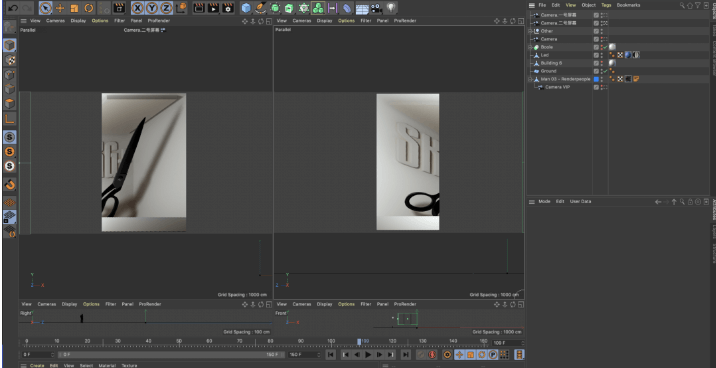Viewport: 716px width, 368px height.
Task: Collapse Man 03 - Renderpeople hierarchy
Action: point(531,79)
